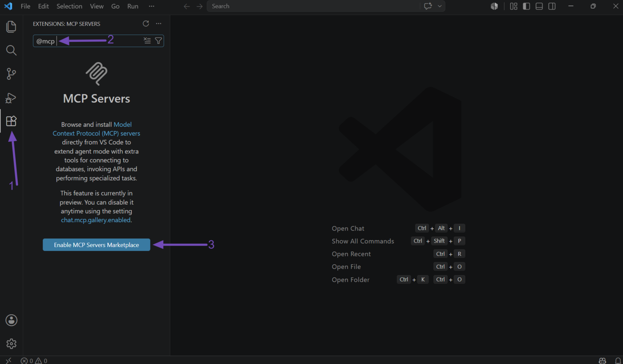Open the Run and Debug view
This screenshot has width=623, height=364.
pyautogui.click(x=11, y=97)
